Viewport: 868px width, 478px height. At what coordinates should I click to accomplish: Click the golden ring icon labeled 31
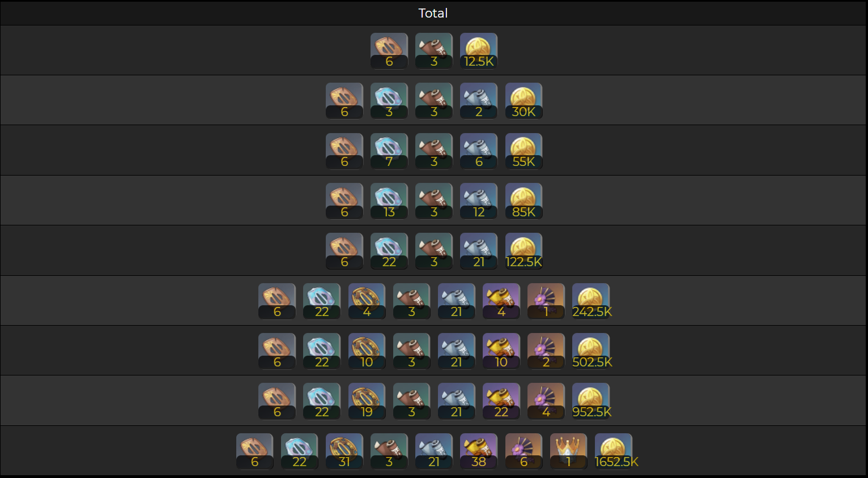(x=344, y=451)
